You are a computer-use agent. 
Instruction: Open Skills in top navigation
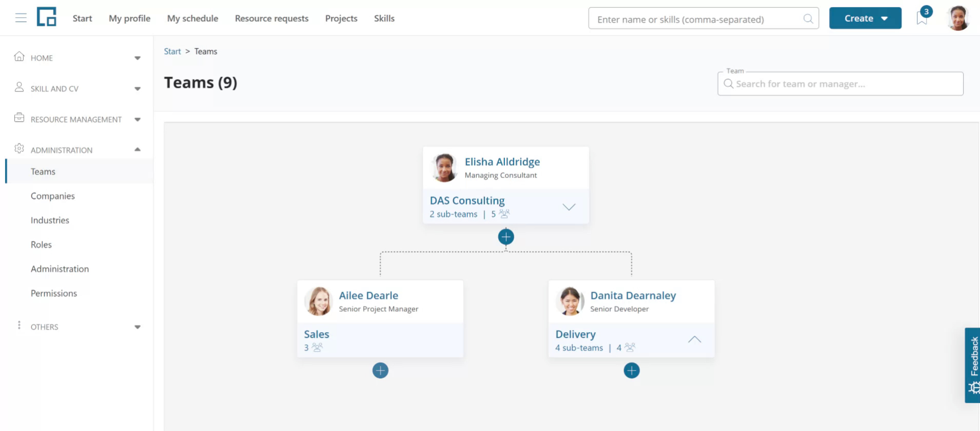click(384, 18)
